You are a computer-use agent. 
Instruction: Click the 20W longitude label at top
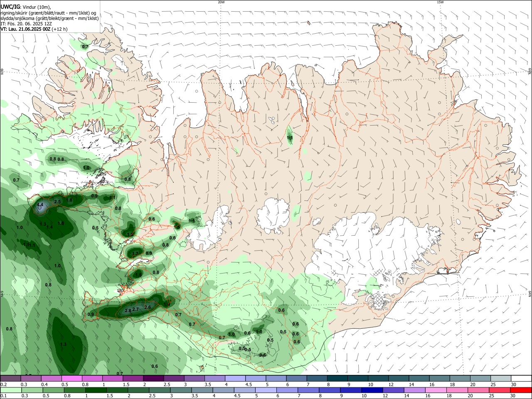point(221,2)
